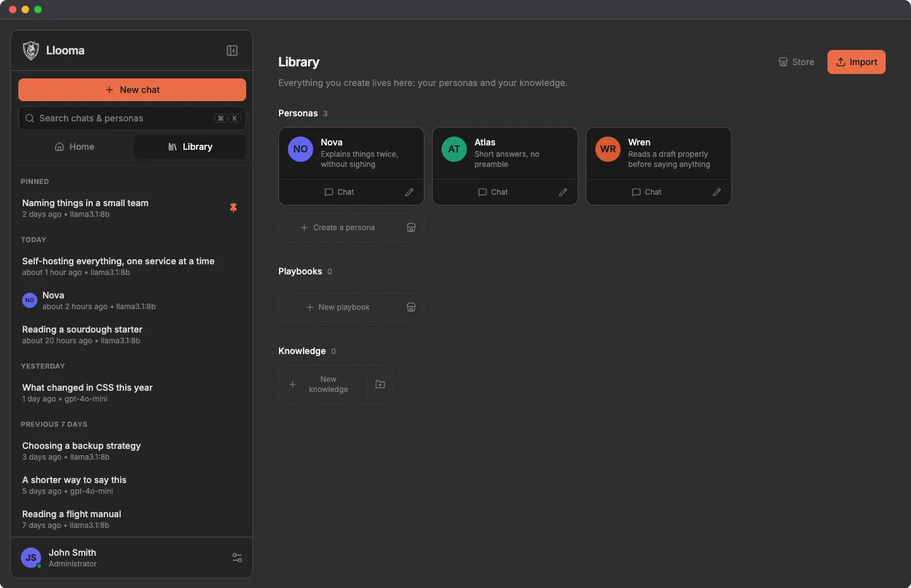This screenshot has height=588, width=911.
Task: Add New knowledge
Action: (x=323, y=384)
